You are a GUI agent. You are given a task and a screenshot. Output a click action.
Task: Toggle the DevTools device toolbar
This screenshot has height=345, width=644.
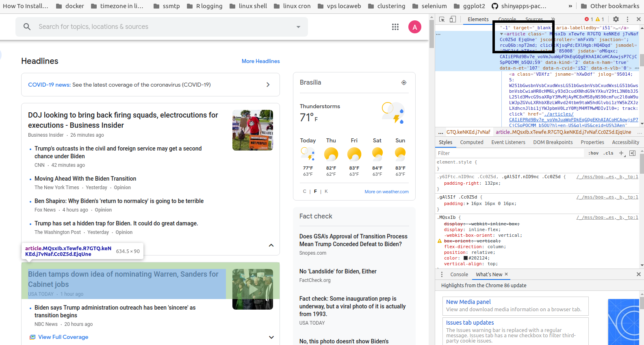453,19
